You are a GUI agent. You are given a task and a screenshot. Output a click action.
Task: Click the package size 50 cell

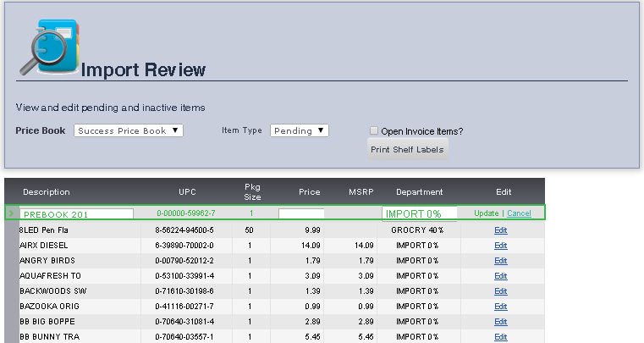(x=250, y=230)
